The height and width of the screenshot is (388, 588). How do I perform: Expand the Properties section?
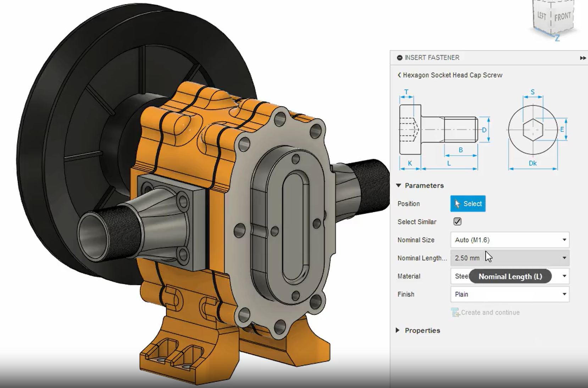[x=398, y=330]
